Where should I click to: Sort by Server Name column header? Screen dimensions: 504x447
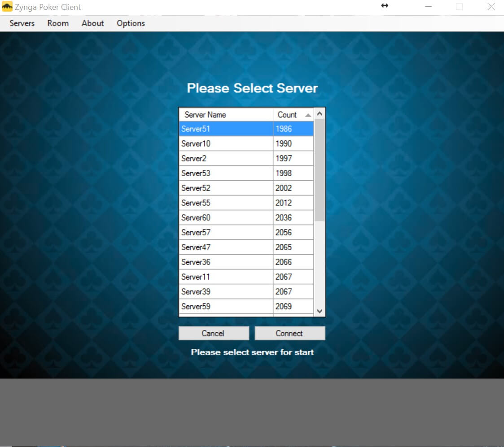click(x=226, y=115)
